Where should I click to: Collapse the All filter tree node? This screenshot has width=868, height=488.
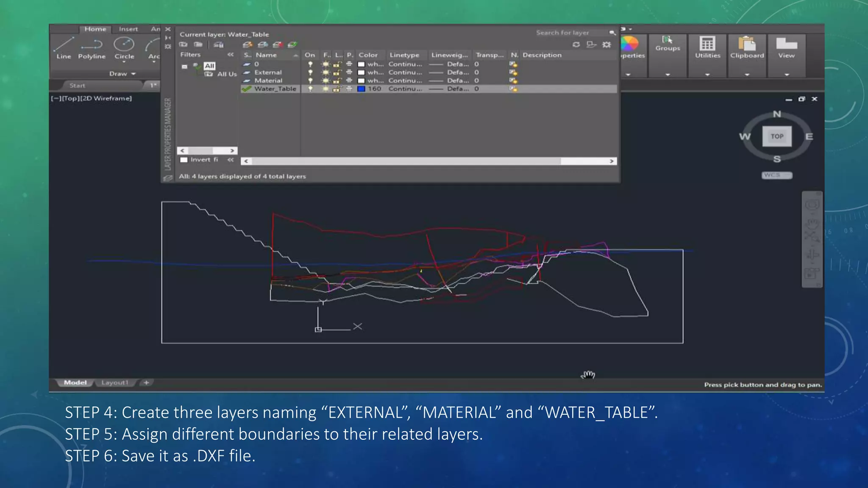(184, 67)
